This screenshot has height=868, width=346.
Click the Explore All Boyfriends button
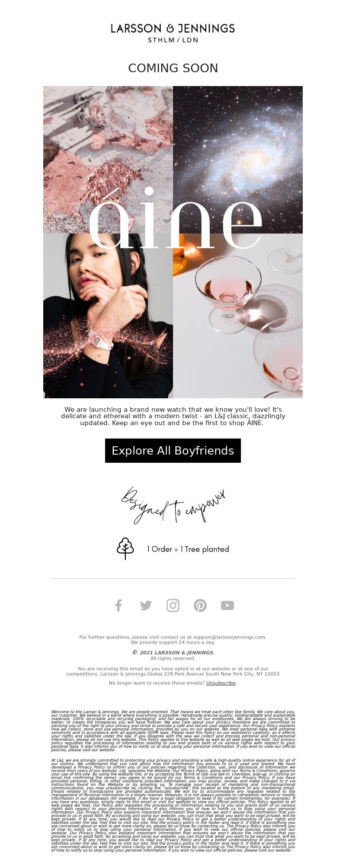pos(173,451)
